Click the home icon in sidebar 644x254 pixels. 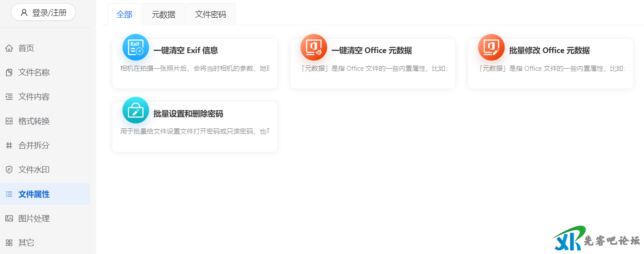(x=9, y=48)
